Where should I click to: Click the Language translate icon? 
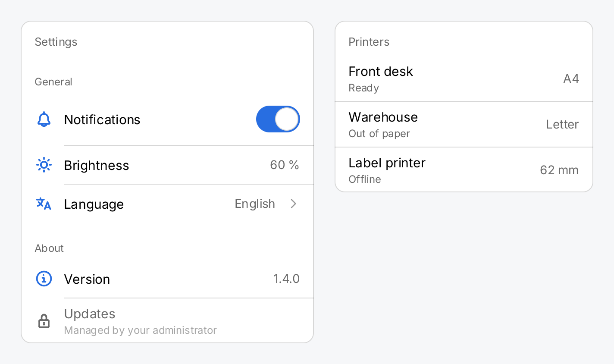(x=44, y=204)
